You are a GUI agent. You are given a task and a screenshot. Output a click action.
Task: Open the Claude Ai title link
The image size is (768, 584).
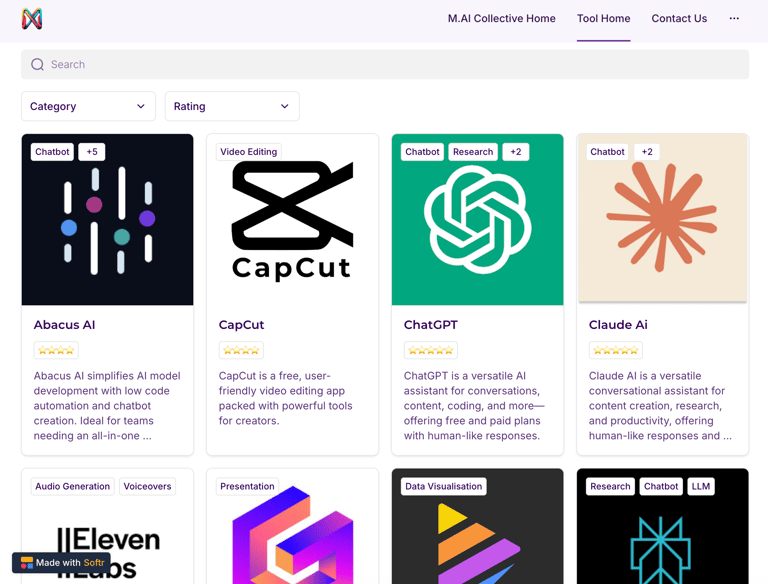pos(618,325)
